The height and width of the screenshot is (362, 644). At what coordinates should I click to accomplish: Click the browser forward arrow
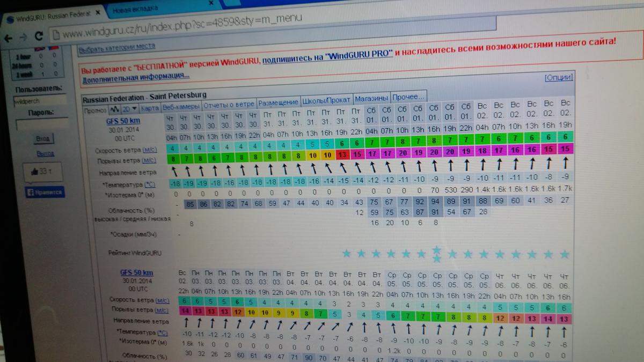(23, 37)
